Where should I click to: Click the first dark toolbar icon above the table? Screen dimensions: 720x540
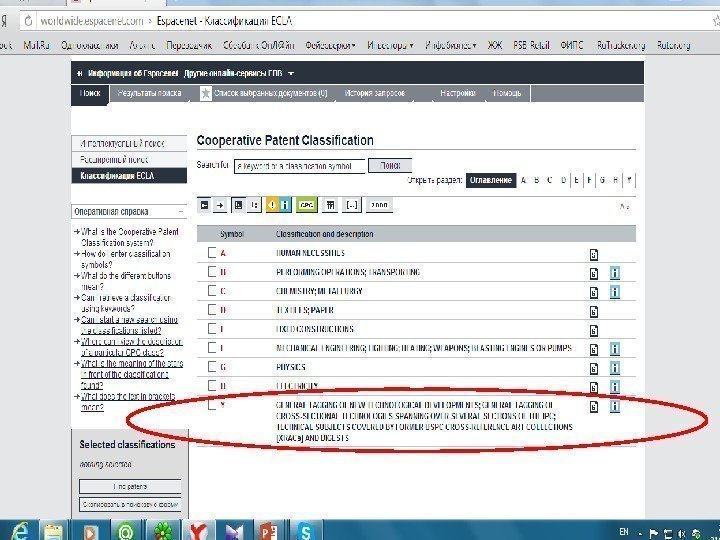pos(204,205)
